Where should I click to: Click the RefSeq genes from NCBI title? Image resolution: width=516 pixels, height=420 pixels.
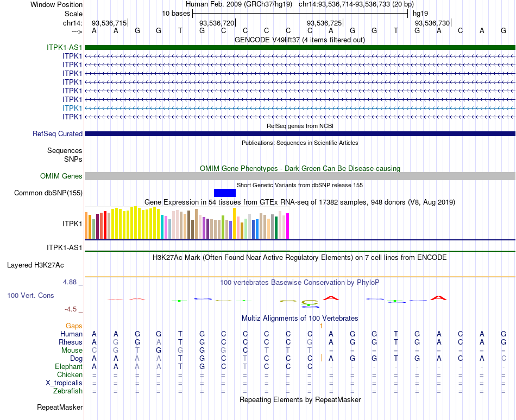coord(300,126)
